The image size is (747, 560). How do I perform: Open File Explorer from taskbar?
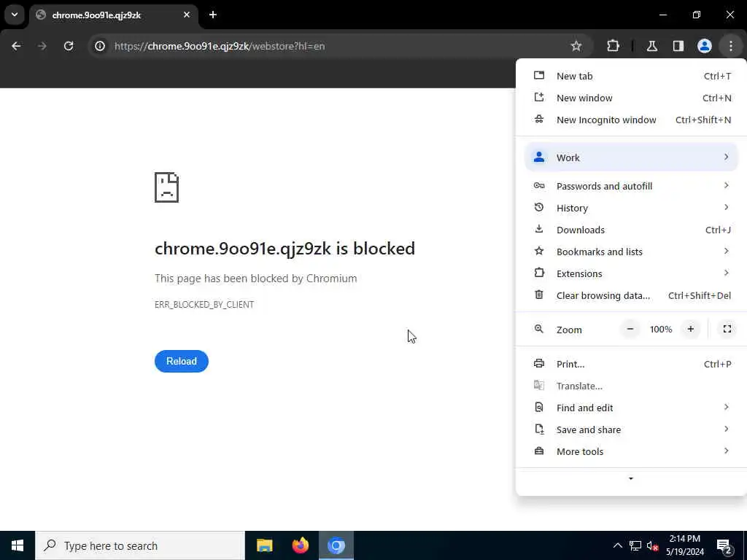point(264,545)
